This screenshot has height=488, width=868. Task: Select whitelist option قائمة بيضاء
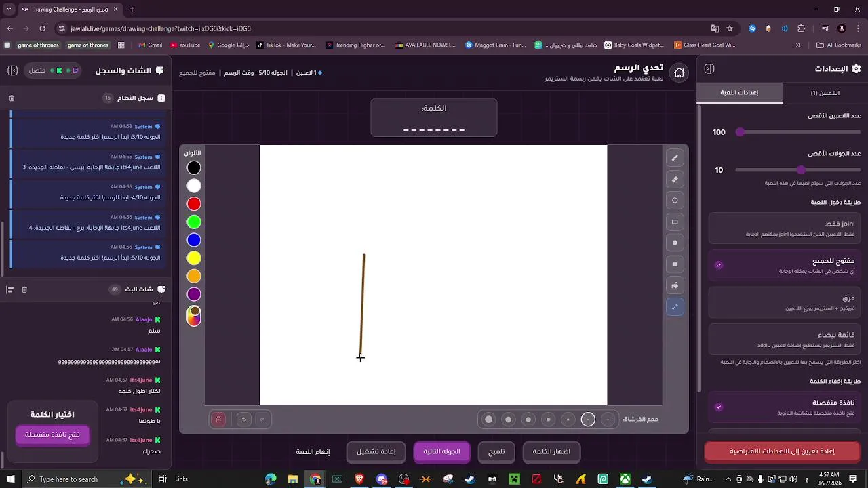(784, 340)
